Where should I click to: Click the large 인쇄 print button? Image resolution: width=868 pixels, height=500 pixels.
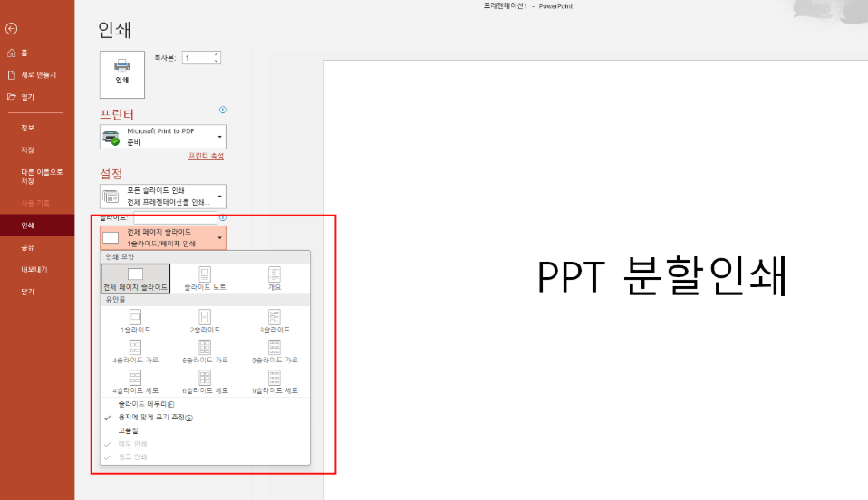click(x=121, y=72)
